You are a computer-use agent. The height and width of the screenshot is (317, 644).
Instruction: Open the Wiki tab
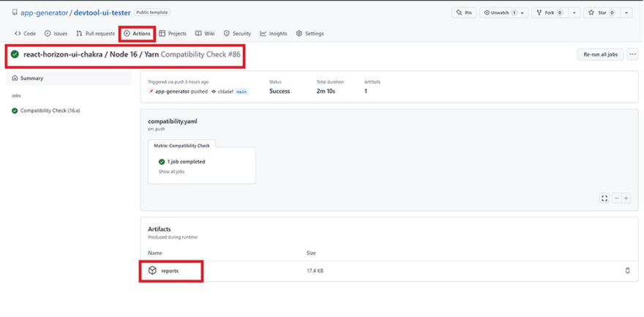(205, 34)
